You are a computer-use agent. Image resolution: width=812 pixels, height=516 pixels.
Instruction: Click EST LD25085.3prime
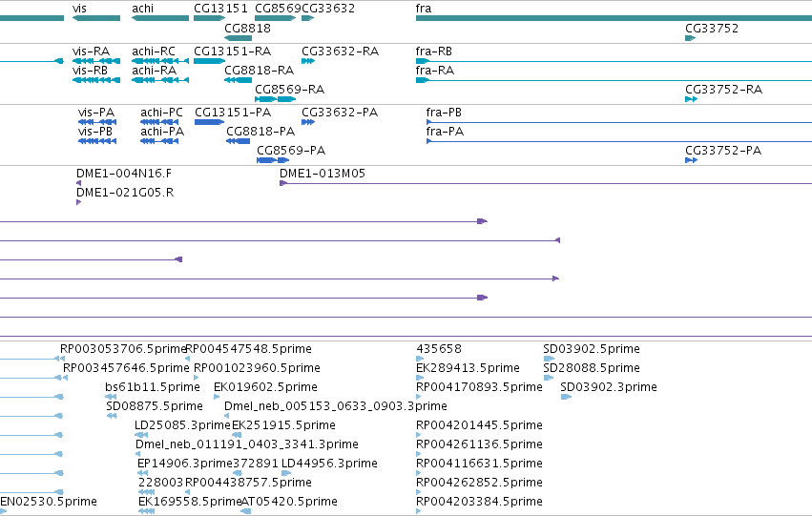(x=182, y=425)
